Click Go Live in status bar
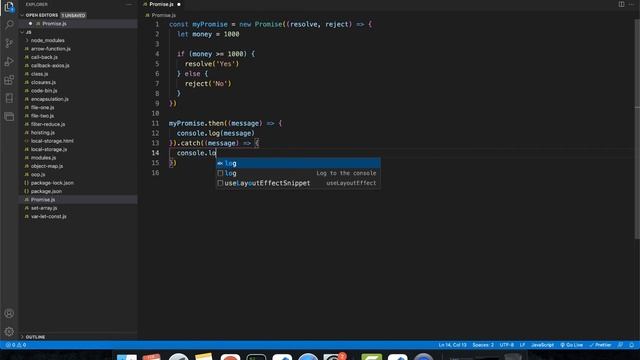Screen dimensions: 640x360 click(x=571, y=345)
